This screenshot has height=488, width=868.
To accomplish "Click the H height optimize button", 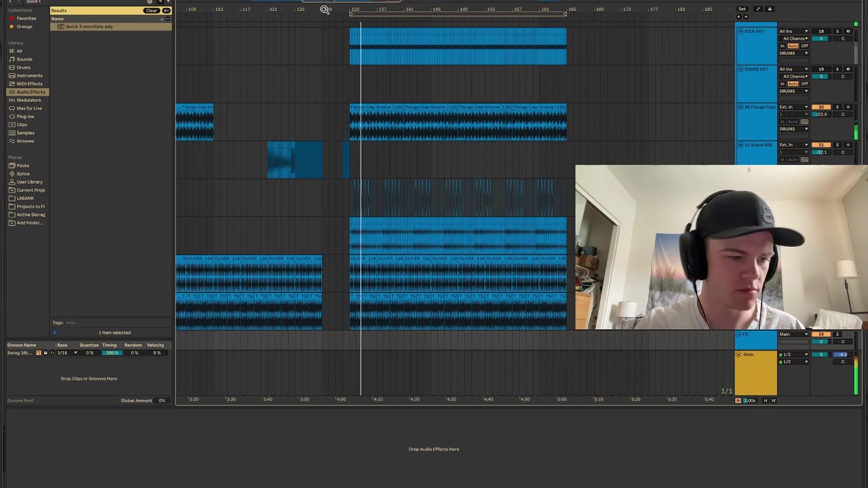I will 766,401.
